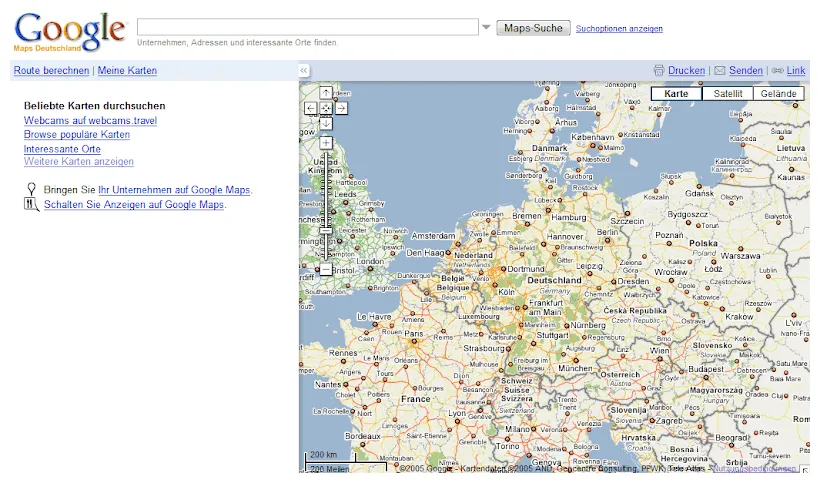Click the 200 km scale bar
The width and height of the screenshot is (820, 483).
(331, 457)
